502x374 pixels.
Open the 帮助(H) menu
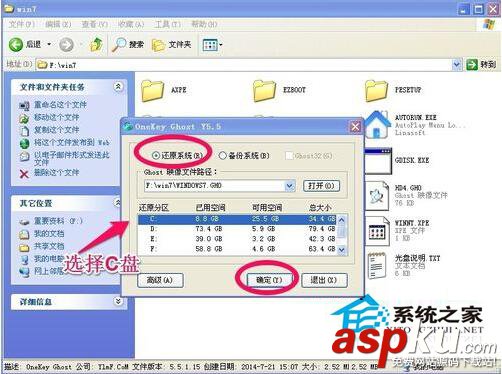tap(204, 24)
